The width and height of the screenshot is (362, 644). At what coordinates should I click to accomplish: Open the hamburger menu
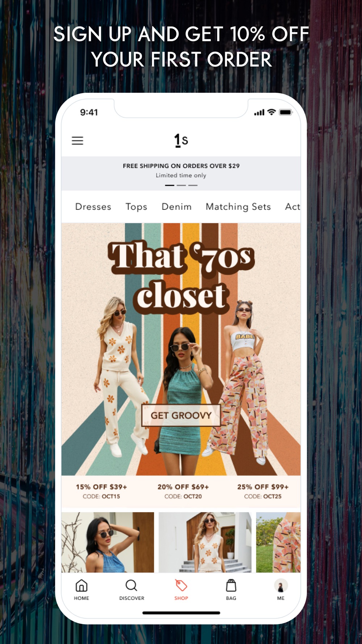pyautogui.click(x=77, y=141)
